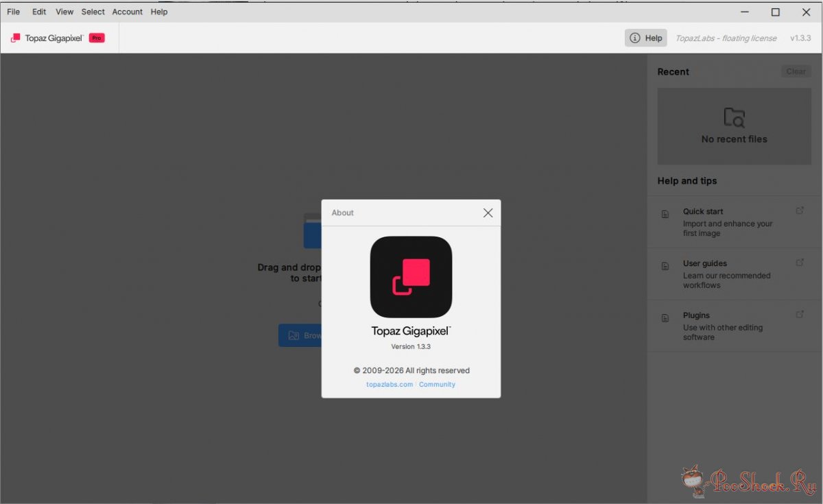Click the 'Version 1.3.3' text in About
Screen dimensions: 823x504
coord(411,347)
